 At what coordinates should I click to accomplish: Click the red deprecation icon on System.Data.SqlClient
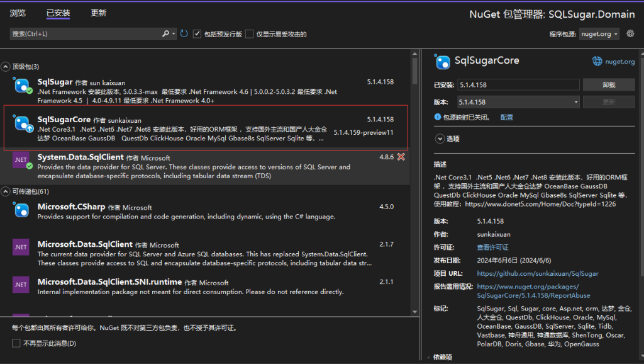pyautogui.click(x=402, y=157)
